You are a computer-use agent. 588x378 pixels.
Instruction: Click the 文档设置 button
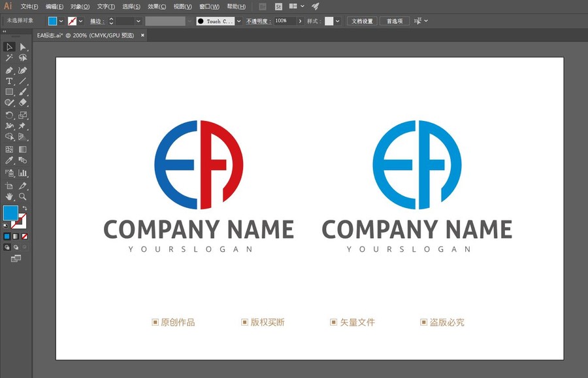[362, 22]
